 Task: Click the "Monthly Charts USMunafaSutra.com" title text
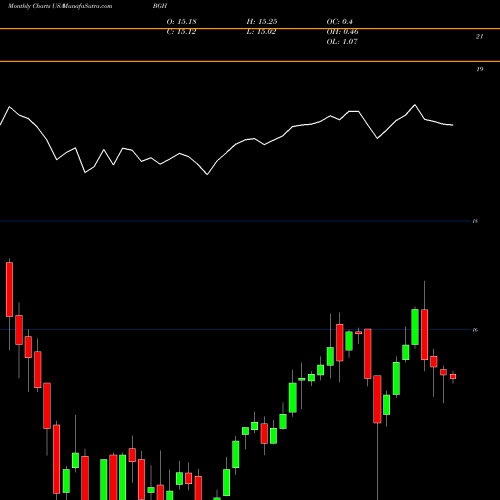tap(60, 6)
